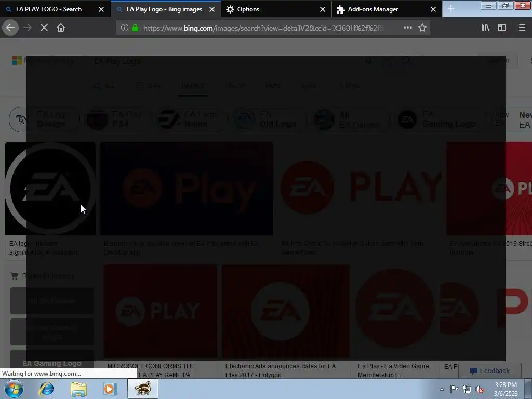Close the EA PLAY LOGO - Search tab
This screenshot has width=532, height=399.
click(x=101, y=9)
